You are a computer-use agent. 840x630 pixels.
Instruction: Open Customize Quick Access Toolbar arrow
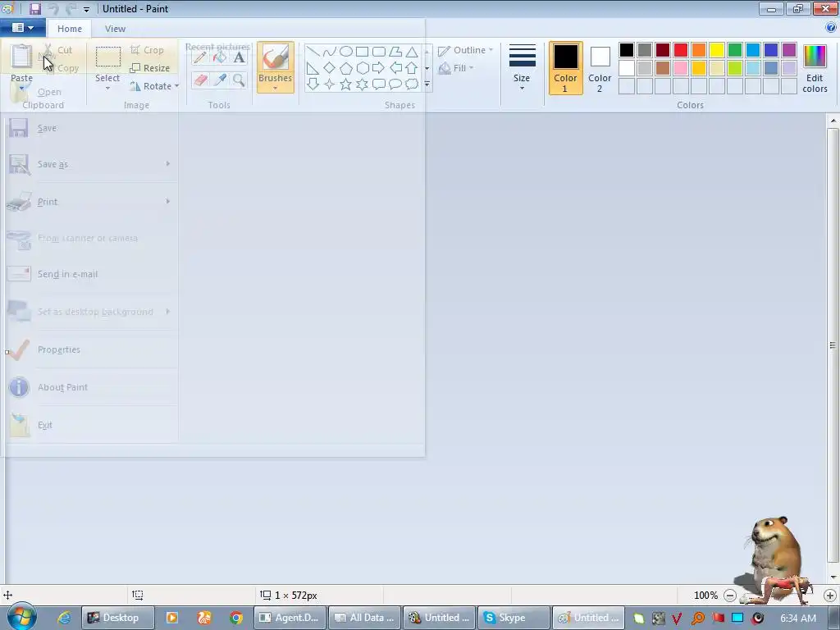coord(86,9)
